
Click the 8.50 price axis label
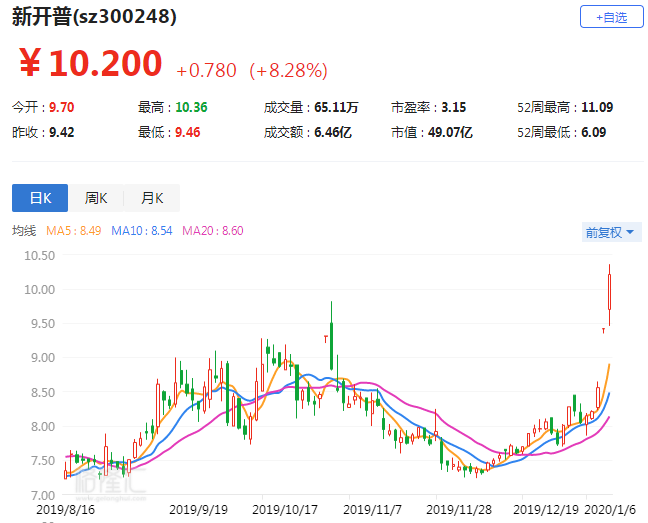click(43, 392)
